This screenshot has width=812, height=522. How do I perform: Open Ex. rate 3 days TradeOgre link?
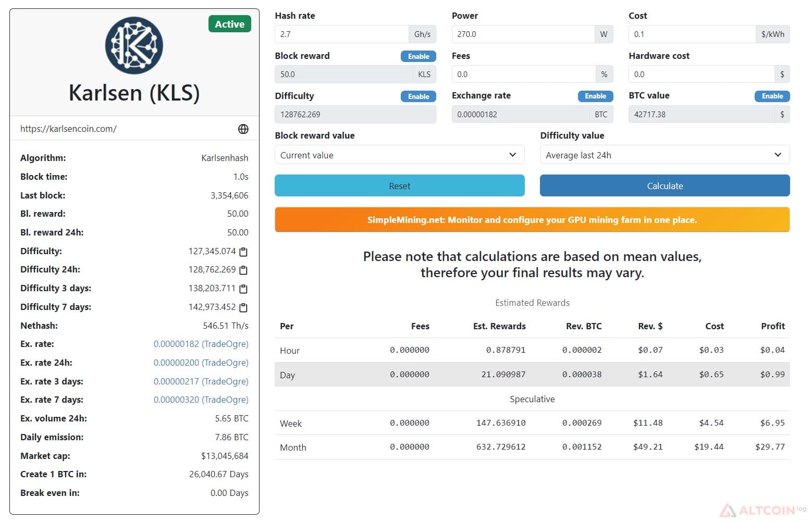point(201,381)
